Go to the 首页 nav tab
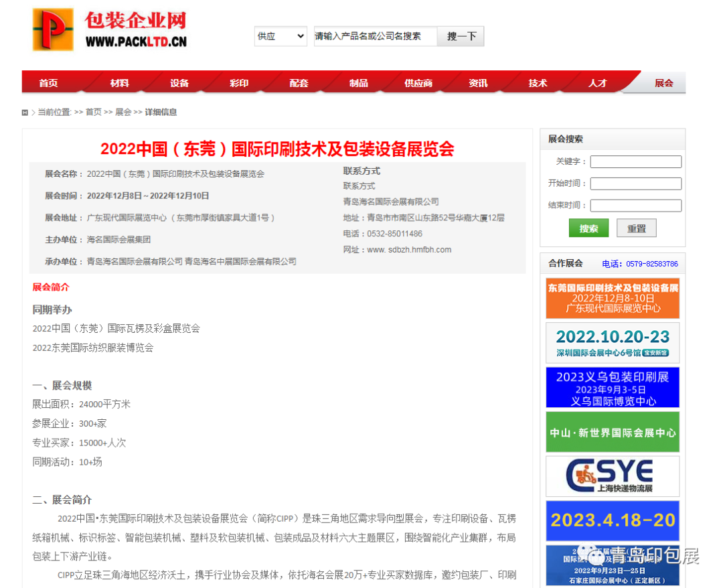723x588 pixels. (x=48, y=83)
